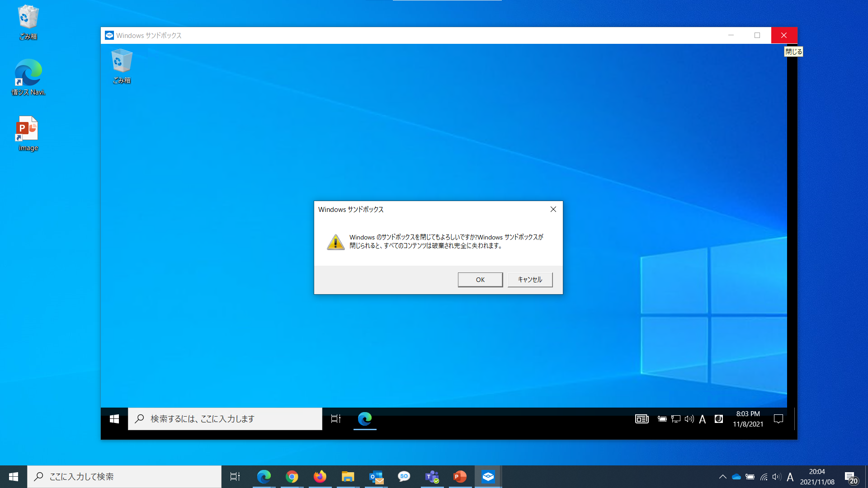
Task: Close the Windows サンドボックス window
Action: [784, 35]
